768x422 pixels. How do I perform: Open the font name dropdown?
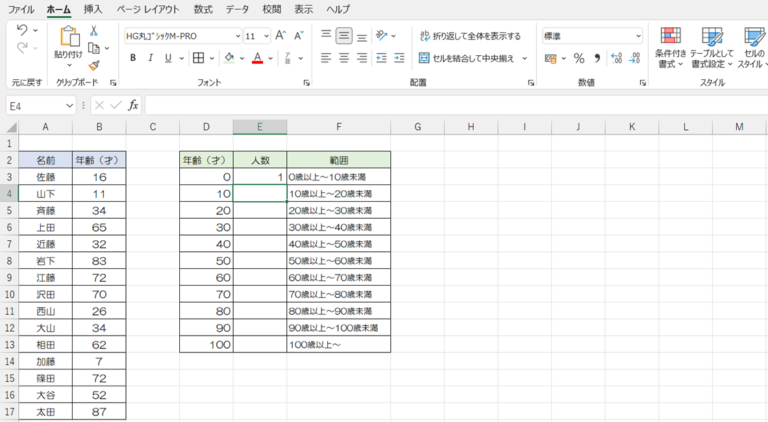[238, 36]
